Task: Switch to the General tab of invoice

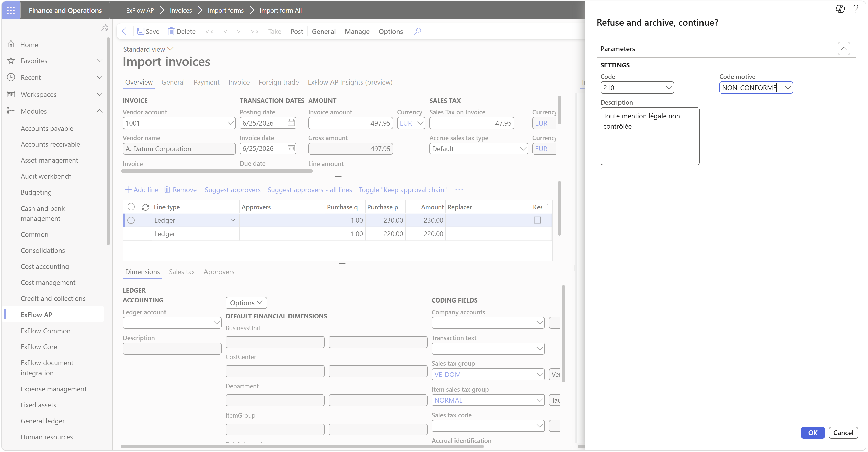Action: 173,82
